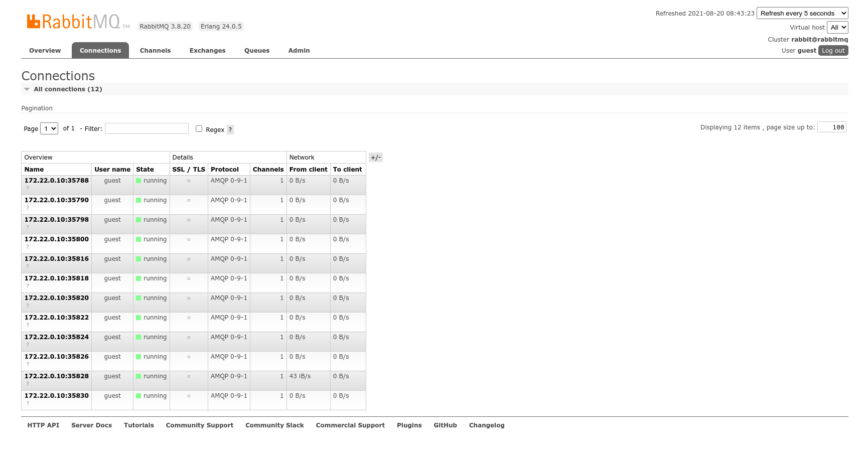Viewport: 868px width, 455px height.
Task: Sort by the Channels column header
Action: pyautogui.click(x=268, y=170)
